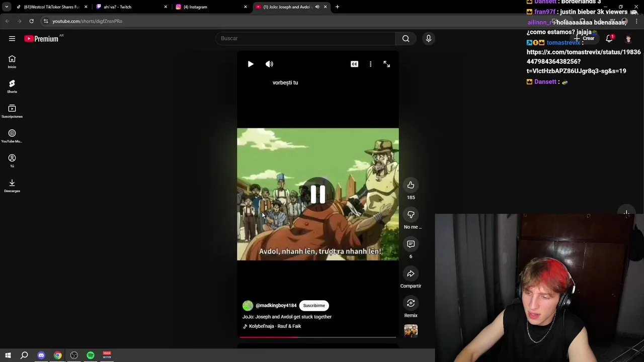The height and width of the screenshot is (362, 644).
Task: Open the account avatar menu
Action: (x=628, y=39)
